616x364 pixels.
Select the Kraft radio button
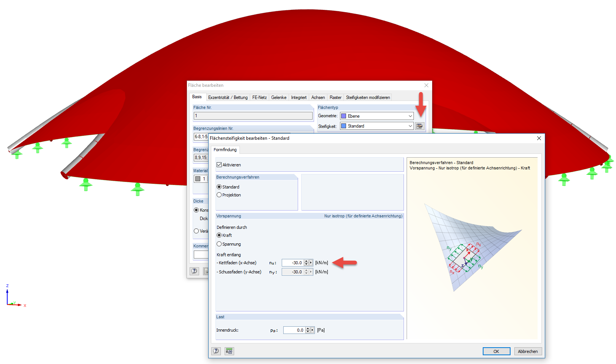click(x=219, y=235)
